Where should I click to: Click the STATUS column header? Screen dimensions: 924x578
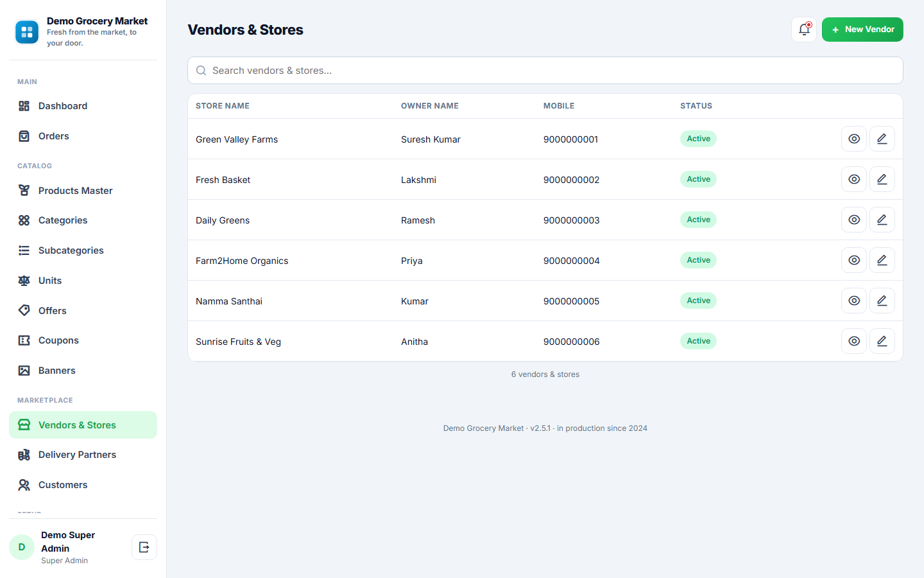point(696,106)
